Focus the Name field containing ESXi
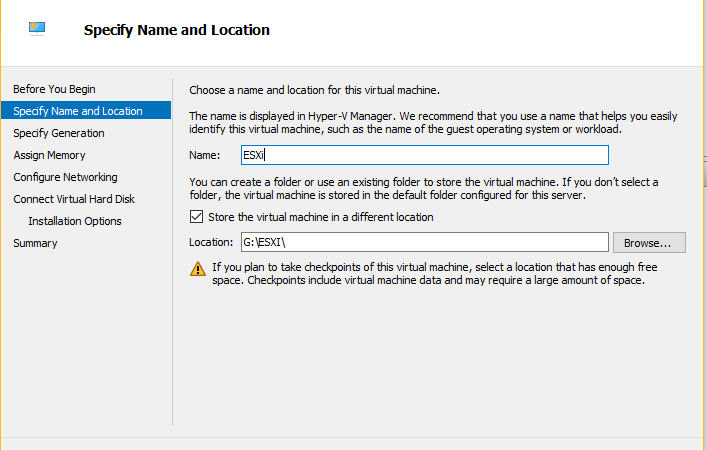707x450 pixels. pos(425,155)
